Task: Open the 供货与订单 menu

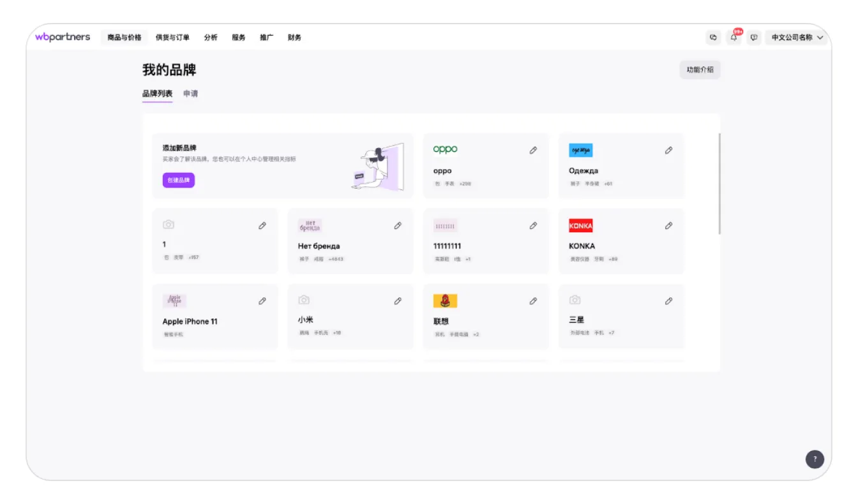Action: click(x=172, y=38)
